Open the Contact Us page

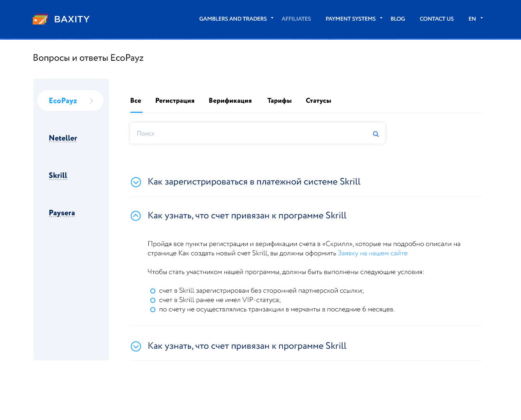coord(437,19)
